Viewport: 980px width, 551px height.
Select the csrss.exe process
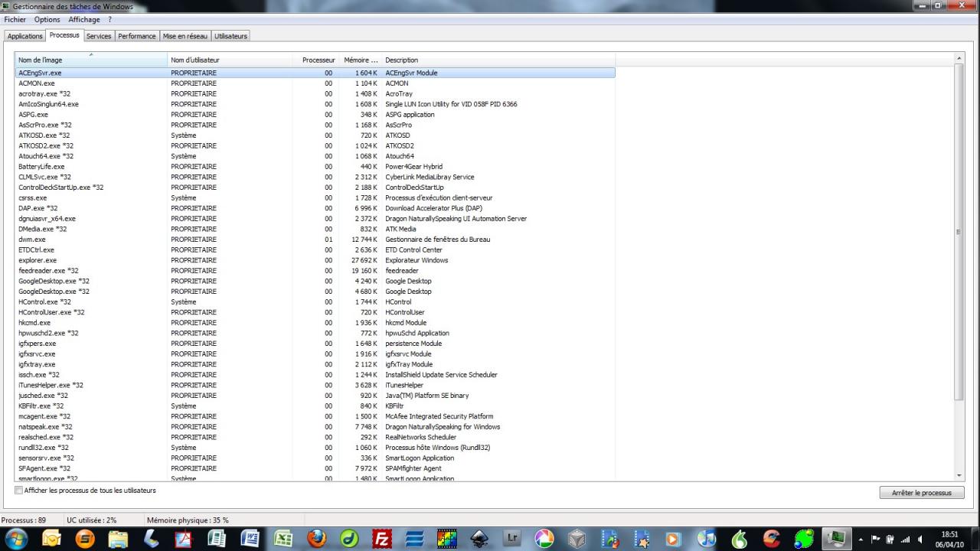pyautogui.click(x=315, y=197)
